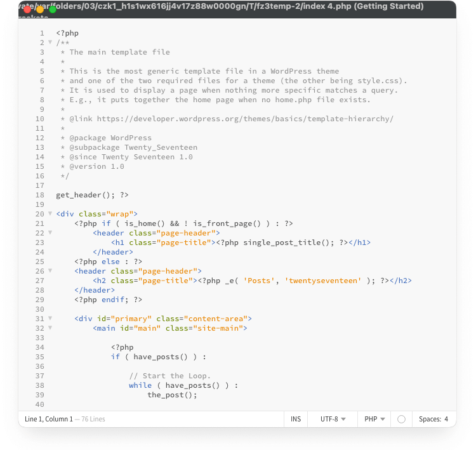Collapse the doc comment fold at line 2
The image size is (476, 450).
pyautogui.click(x=50, y=43)
